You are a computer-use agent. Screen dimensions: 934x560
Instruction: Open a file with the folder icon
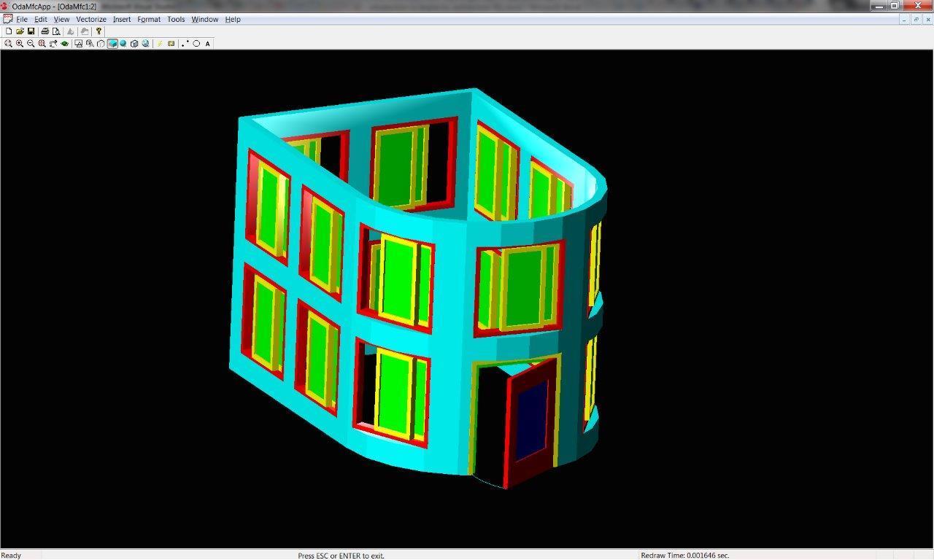20,31
